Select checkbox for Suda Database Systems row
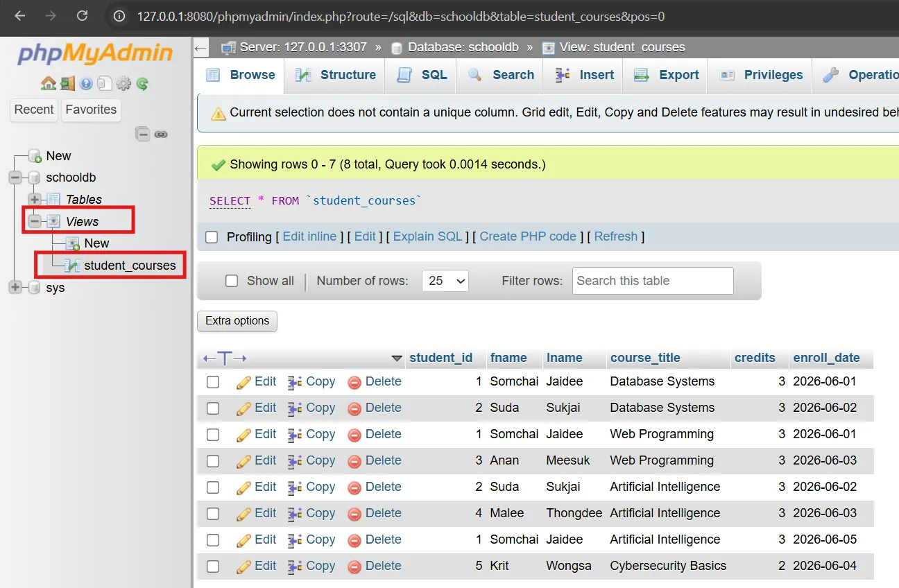 tap(213, 408)
